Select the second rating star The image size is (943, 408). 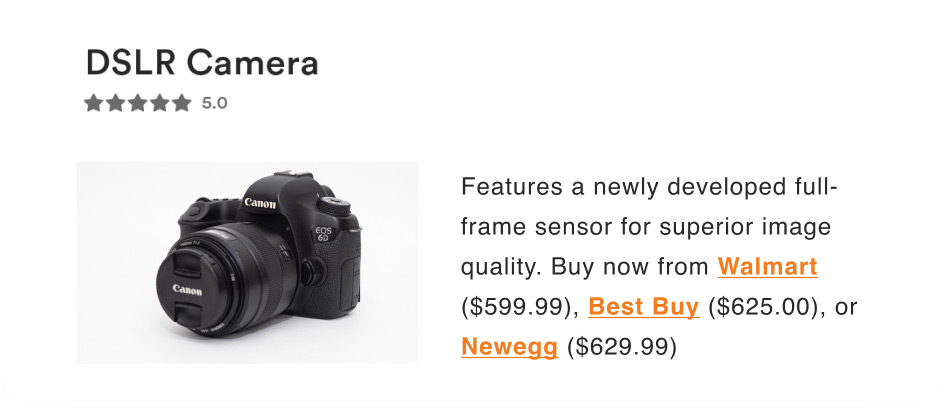pyautogui.click(x=115, y=103)
